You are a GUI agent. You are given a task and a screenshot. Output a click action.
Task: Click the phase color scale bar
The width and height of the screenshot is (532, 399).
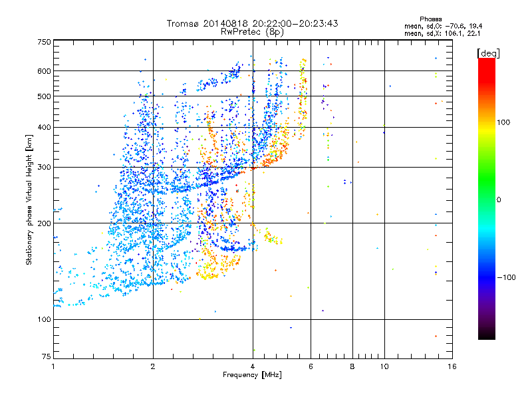pyautogui.click(x=487, y=198)
